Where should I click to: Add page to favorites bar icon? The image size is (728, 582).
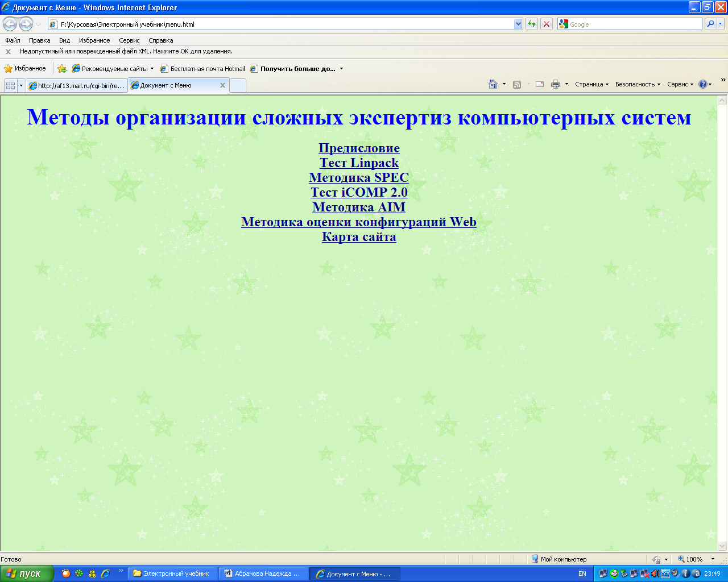coord(62,69)
